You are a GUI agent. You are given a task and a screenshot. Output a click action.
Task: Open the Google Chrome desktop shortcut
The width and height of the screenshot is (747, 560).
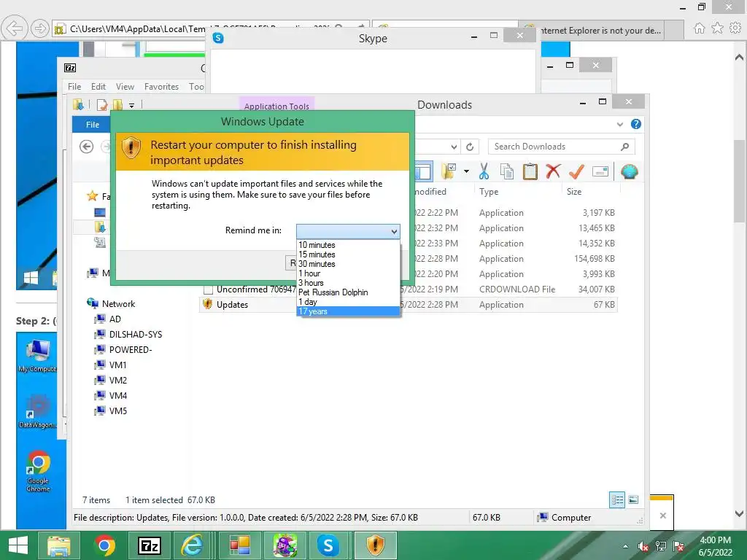click(38, 470)
